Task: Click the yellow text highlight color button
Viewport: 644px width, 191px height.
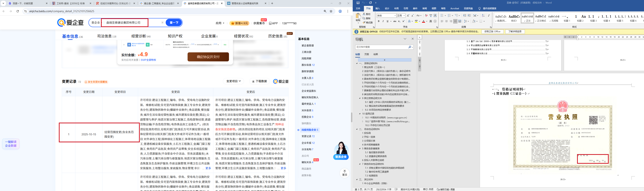Action: coord(416,21)
